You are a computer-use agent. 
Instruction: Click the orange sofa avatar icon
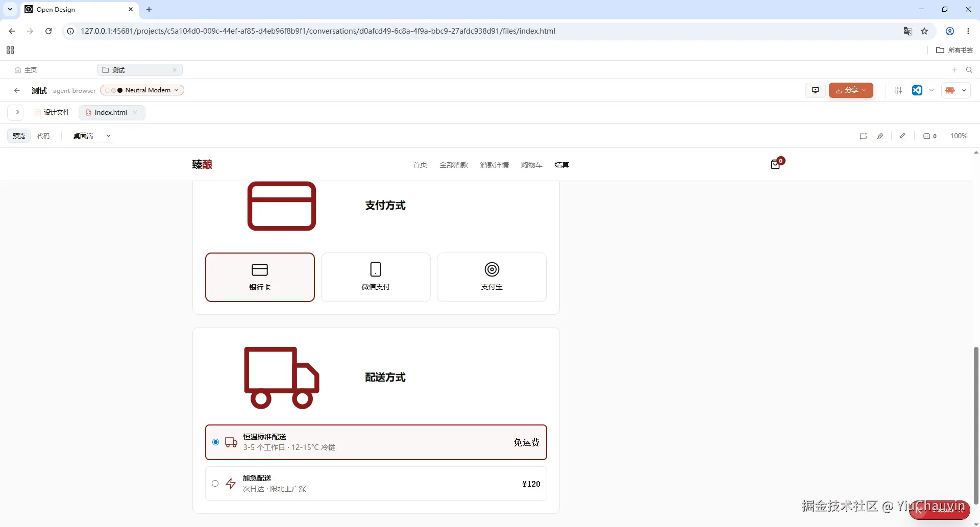tap(950, 90)
